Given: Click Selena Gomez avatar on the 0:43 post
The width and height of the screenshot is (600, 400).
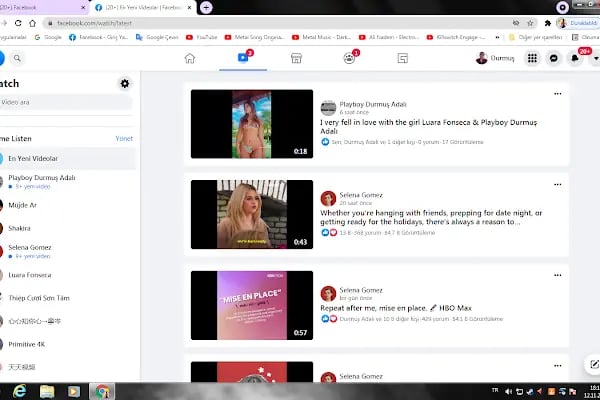Looking at the screenshot, I should point(328,199).
